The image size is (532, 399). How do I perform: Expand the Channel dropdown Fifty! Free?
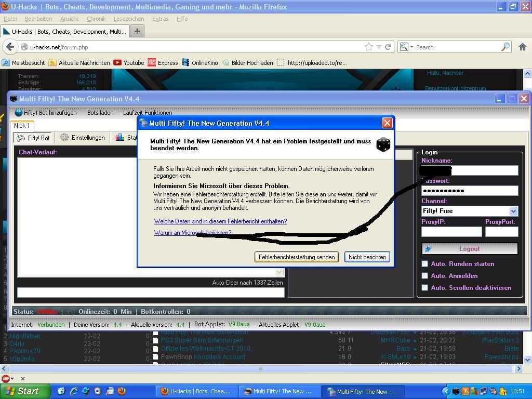513,211
